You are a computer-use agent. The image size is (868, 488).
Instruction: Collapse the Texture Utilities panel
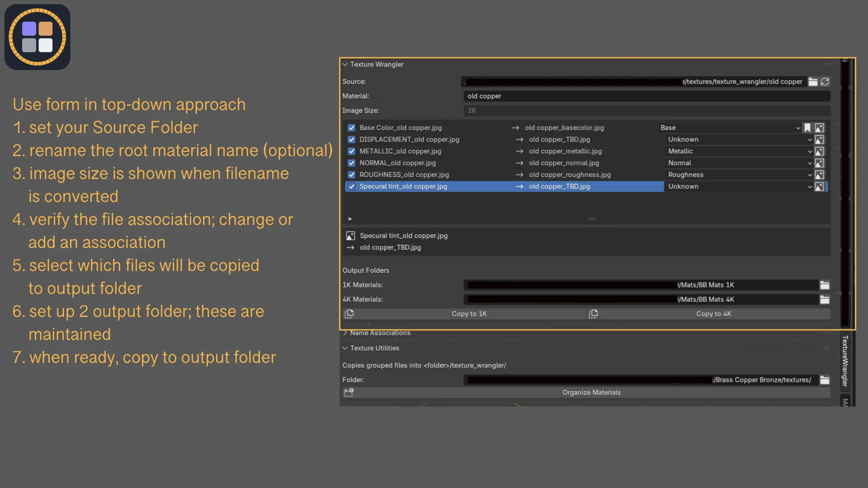coord(345,348)
